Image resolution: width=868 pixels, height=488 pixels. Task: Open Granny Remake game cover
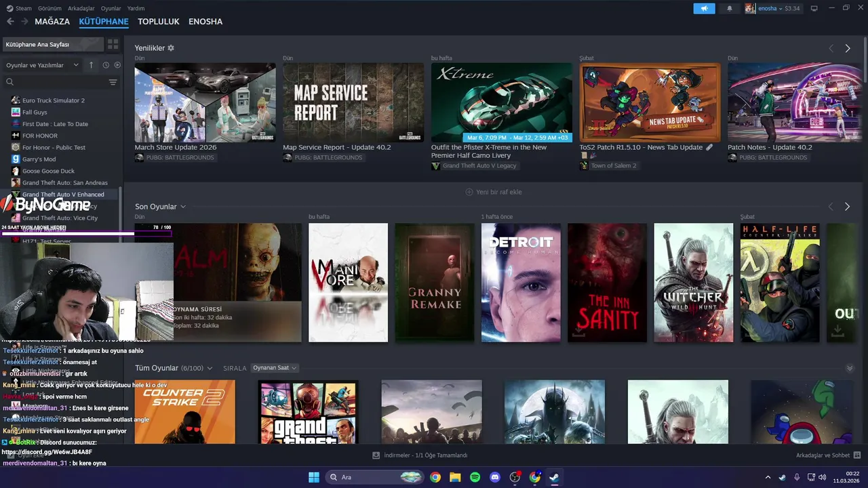click(435, 283)
